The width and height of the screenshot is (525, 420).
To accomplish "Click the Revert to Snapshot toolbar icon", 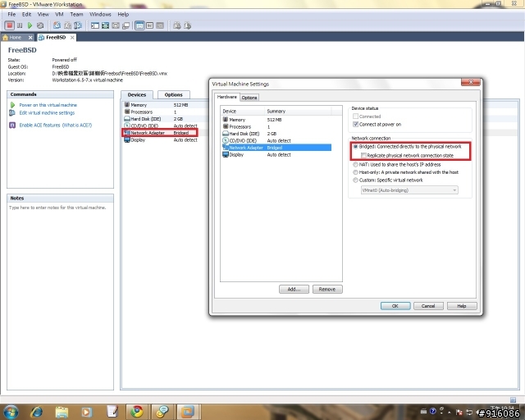I will pos(67,25).
